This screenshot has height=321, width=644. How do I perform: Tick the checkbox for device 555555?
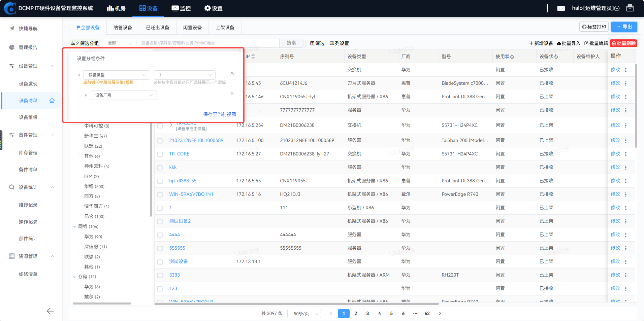click(x=160, y=248)
